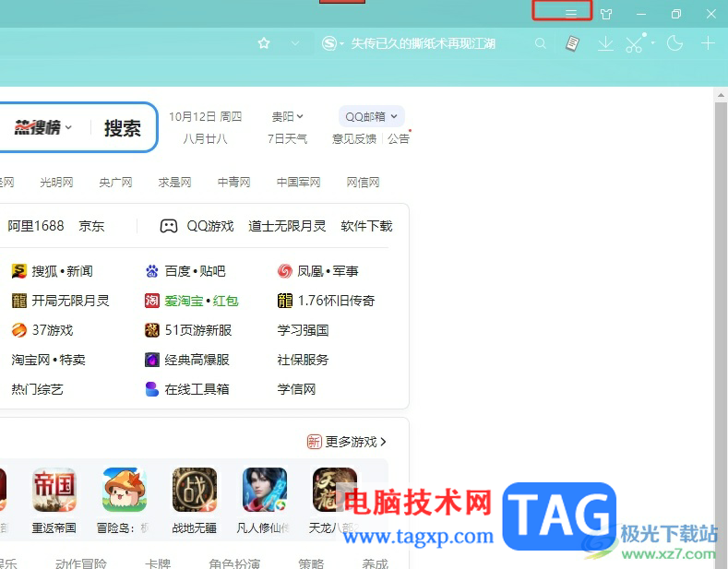The width and height of the screenshot is (728, 569).
Task: Open the 重返帝国 game thumbnail
Action: pyautogui.click(x=54, y=490)
